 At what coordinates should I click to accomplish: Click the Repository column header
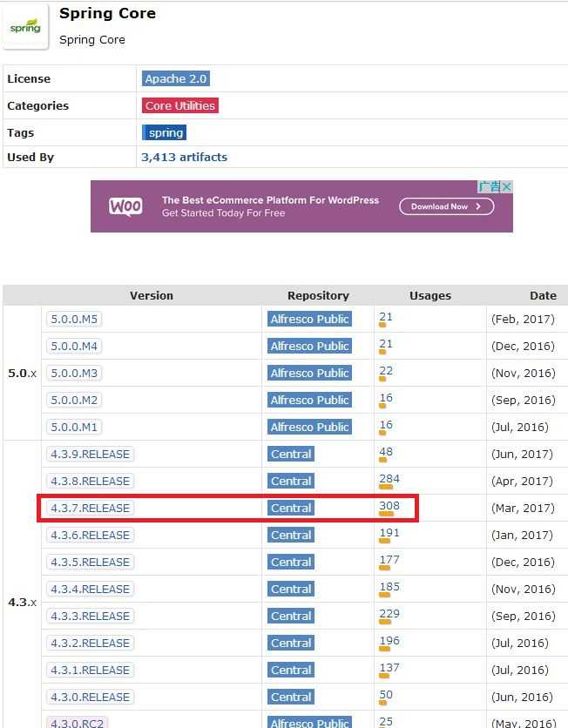[318, 295]
